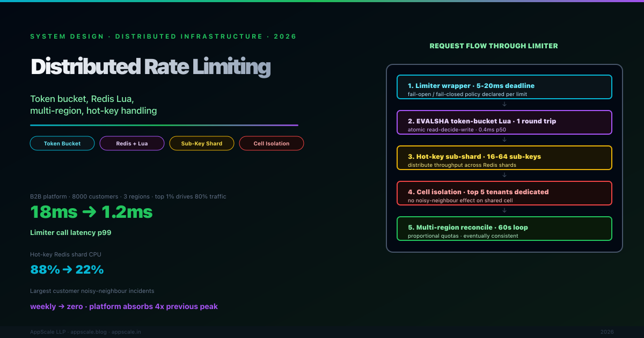The width and height of the screenshot is (644, 338).
Task: Click the Token Bucket pill tag
Action: 62,143
